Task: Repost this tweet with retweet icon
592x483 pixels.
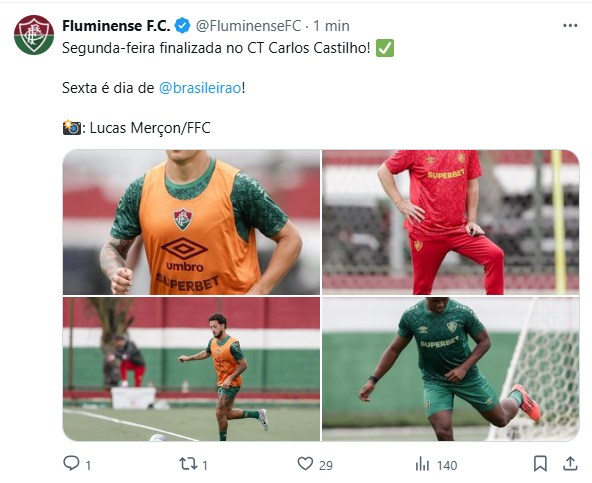Action: 188,464
